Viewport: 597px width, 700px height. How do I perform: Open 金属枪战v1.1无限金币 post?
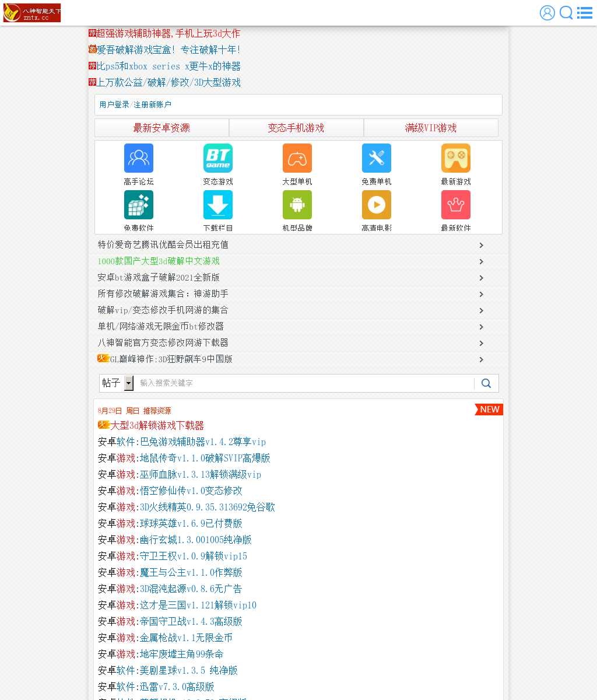click(187, 638)
